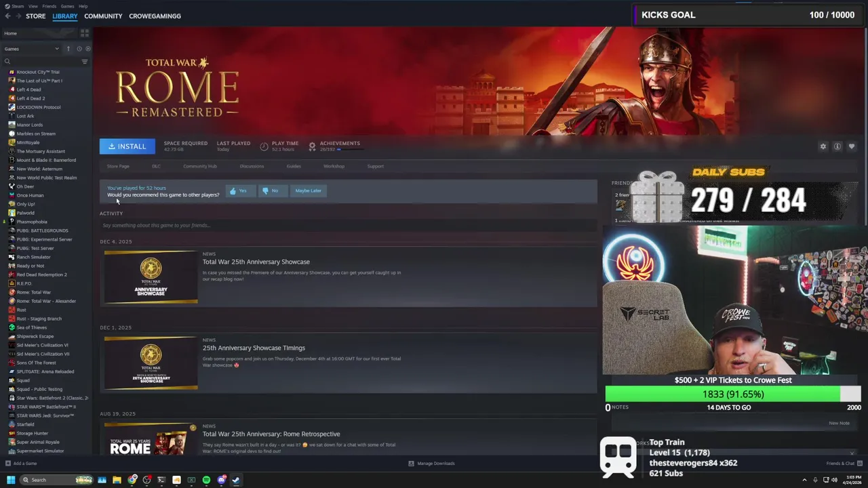The width and height of the screenshot is (868, 488).
Task: Switch to the STORE tab
Action: pyautogui.click(x=36, y=16)
